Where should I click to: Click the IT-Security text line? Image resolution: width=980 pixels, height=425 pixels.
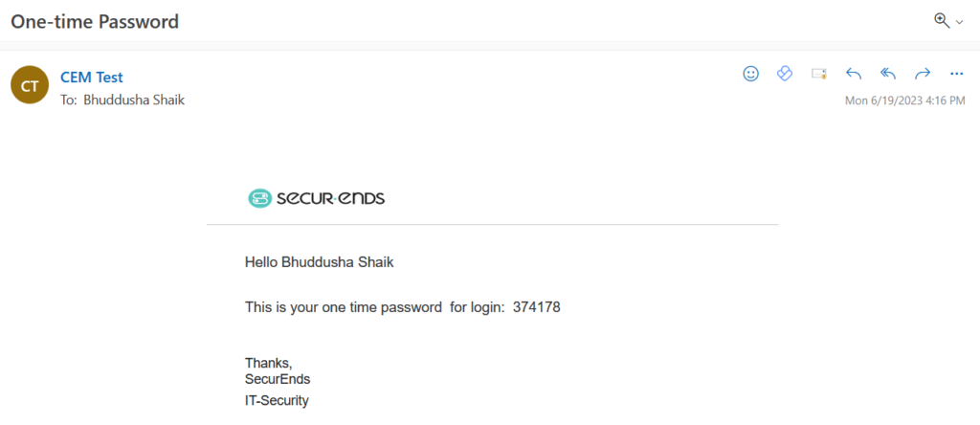click(277, 401)
